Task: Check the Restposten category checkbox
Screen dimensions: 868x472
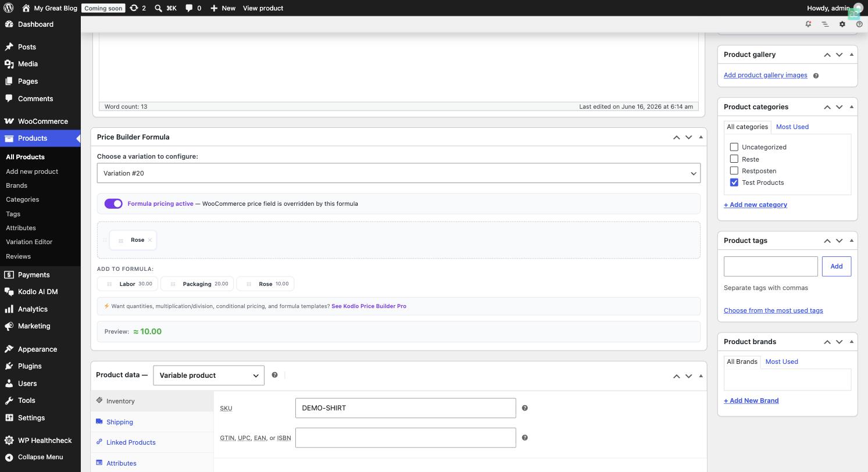Action: point(734,170)
